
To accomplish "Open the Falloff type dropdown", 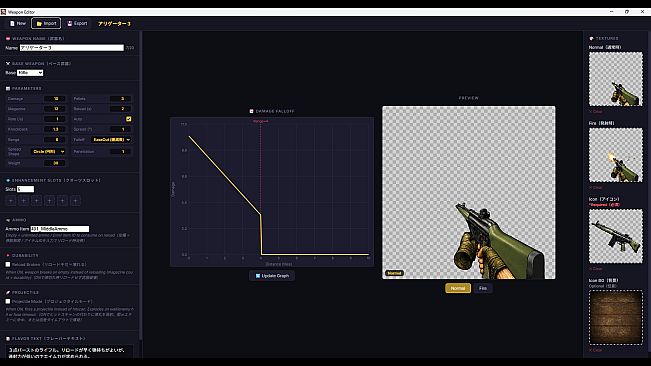I will coord(111,140).
